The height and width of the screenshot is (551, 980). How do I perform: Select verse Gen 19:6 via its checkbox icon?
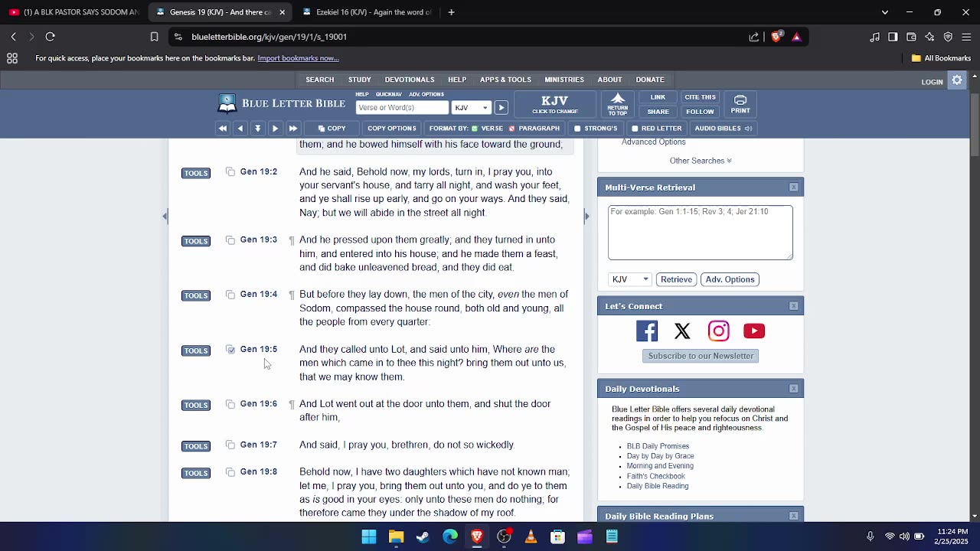coord(230,404)
